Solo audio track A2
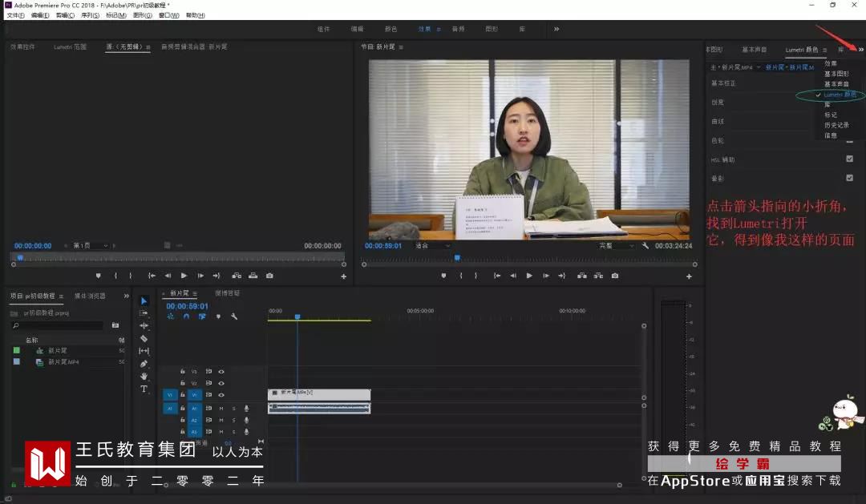The height and width of the screenshot is (504, 866). [x=233, y=420]
